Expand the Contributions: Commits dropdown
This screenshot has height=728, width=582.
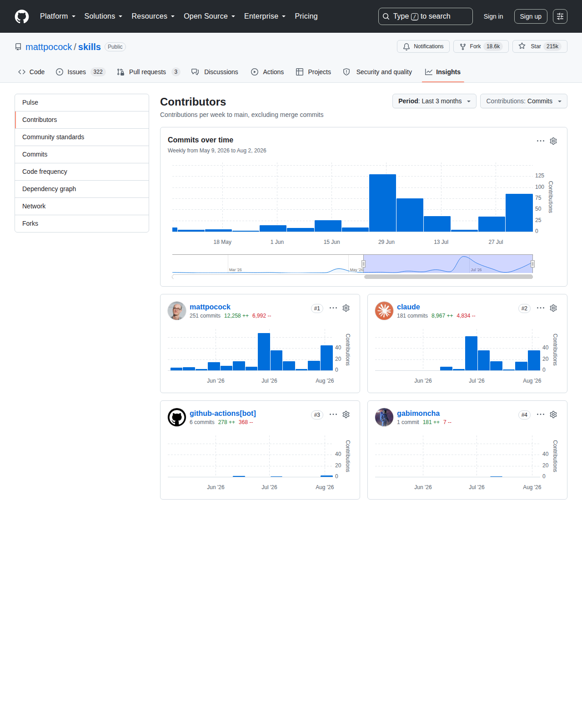coord(524,101)
